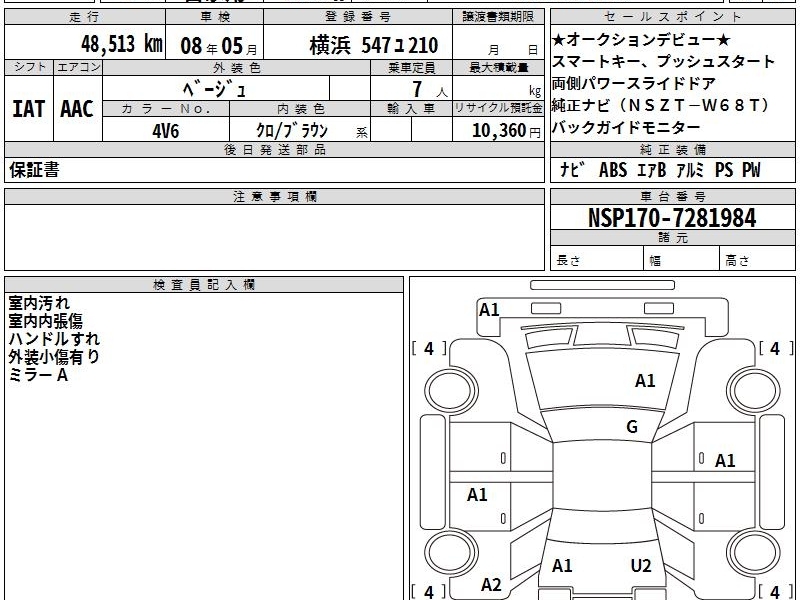The image size is (800, 600).
Task: Select the 後日発送部品 header
Action: coord(274,149)
